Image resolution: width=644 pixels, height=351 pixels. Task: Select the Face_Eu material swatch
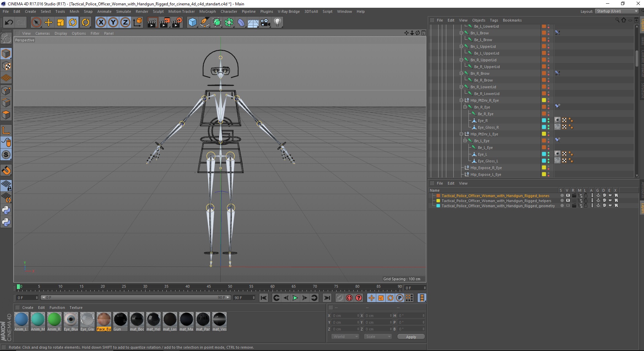104,322
